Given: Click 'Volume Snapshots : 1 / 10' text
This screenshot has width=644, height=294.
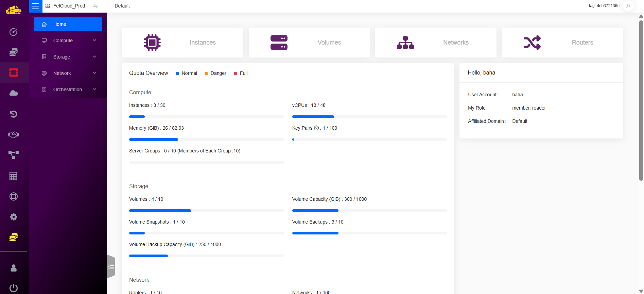Looking at the screenshot, I should point(157,222).
